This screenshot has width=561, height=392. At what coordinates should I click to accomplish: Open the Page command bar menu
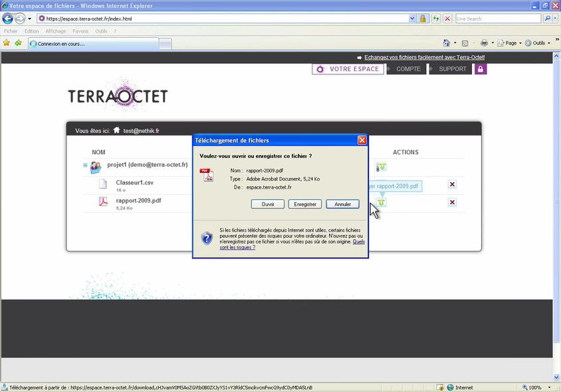click(x=509, y=43)
